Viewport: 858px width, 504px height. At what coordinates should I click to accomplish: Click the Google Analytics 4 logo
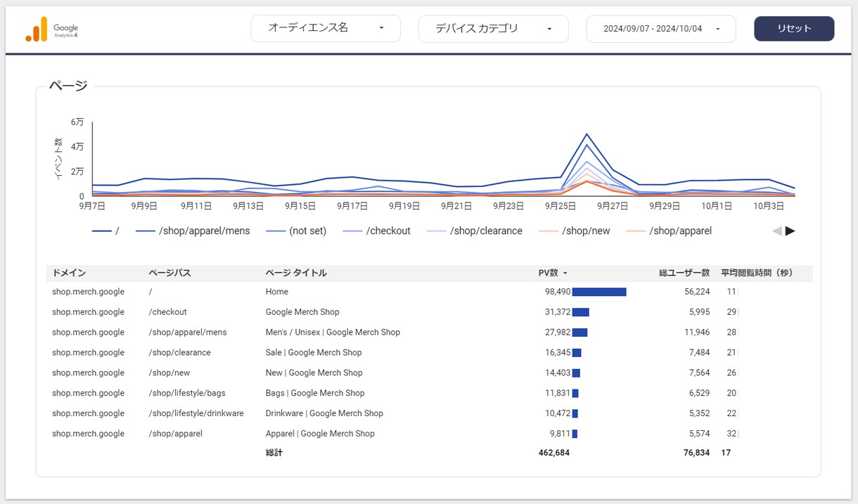click(52, 29)
